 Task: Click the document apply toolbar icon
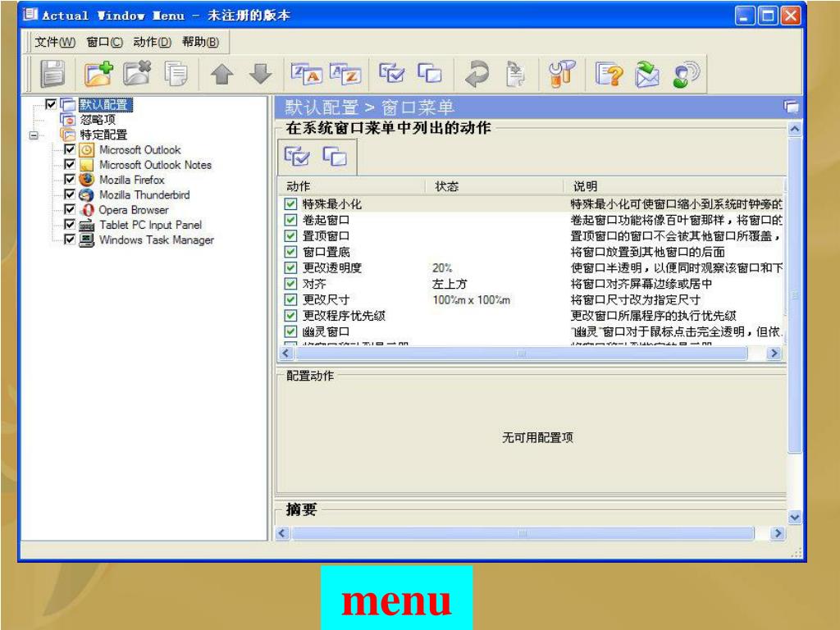pos(515,74)
